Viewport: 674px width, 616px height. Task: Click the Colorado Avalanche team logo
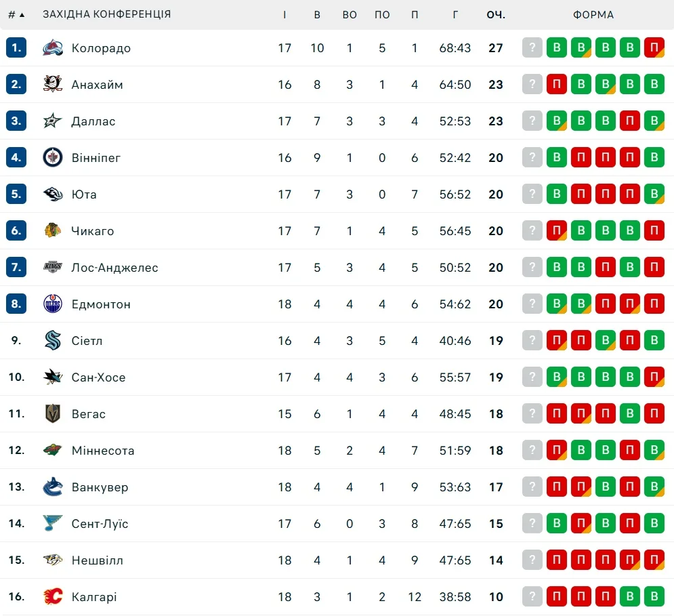(53, 48)
